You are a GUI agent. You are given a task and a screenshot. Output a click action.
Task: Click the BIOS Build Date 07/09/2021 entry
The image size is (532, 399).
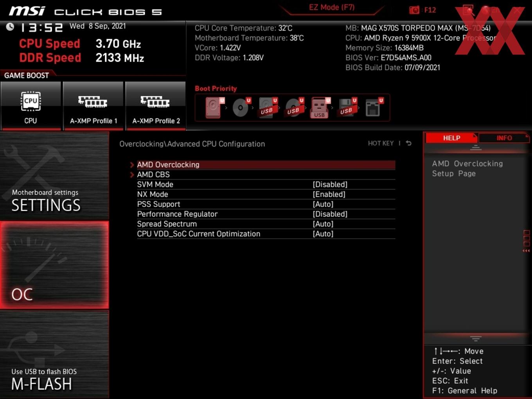coord(393,67)
